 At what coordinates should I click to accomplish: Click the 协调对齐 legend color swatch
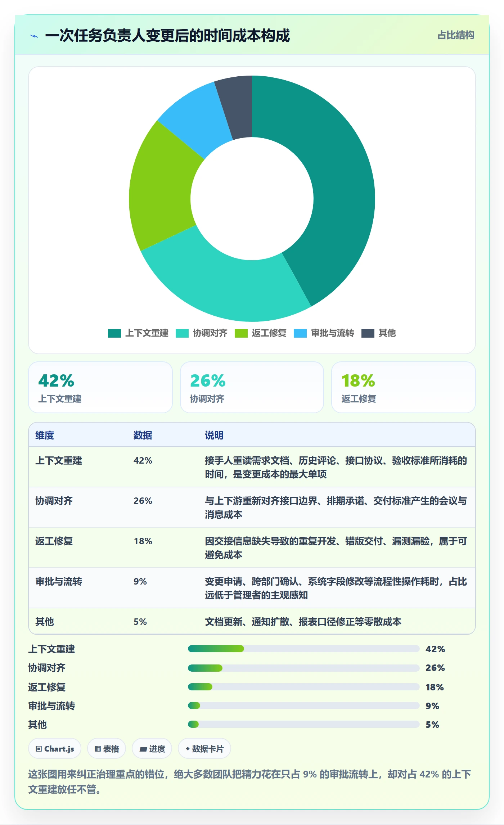pyautogui.click(x=182, y=333)
